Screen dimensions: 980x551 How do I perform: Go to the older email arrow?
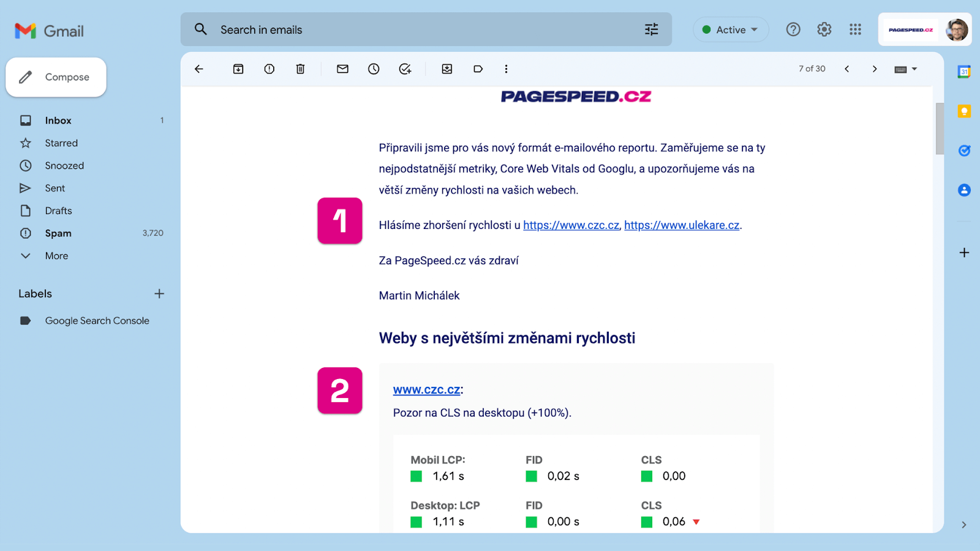coord(875,69)
